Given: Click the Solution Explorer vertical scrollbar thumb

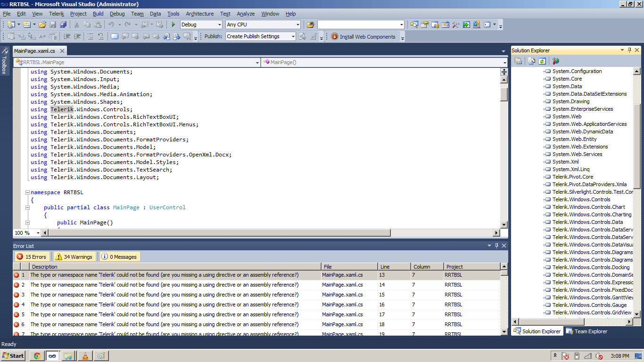Looking at the screenshot, I should tap(637, 146).
